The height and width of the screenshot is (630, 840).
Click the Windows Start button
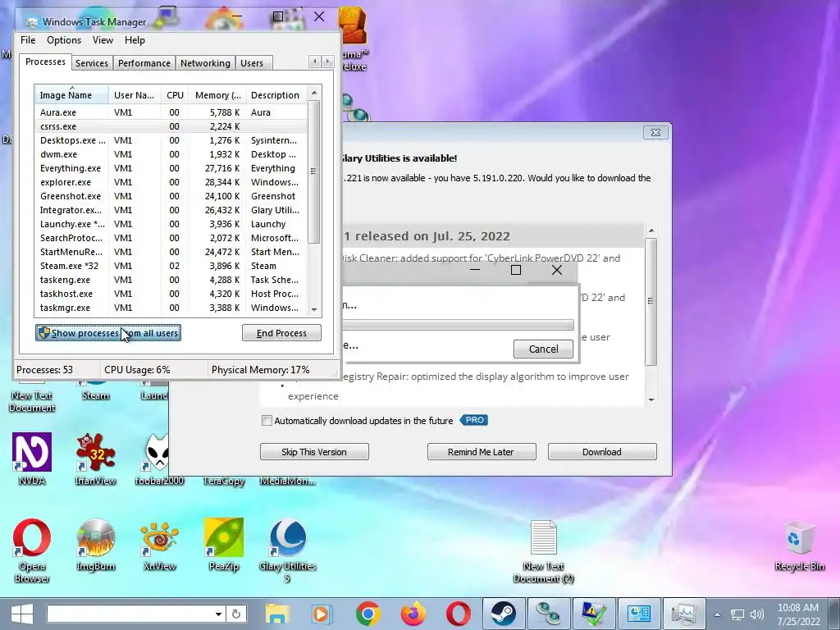[x=21, y=614]
